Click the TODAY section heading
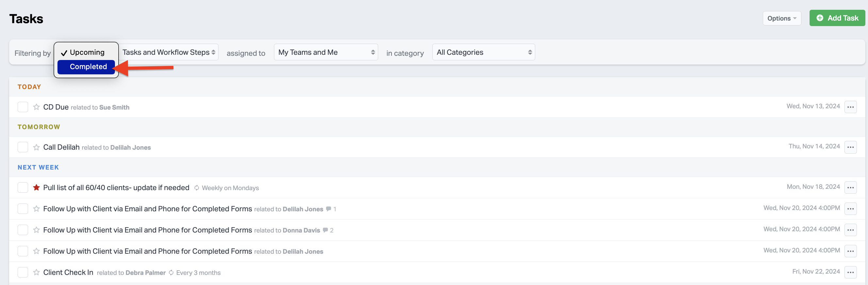The width and height of the screenshot is (868, 285). [29, 87]
